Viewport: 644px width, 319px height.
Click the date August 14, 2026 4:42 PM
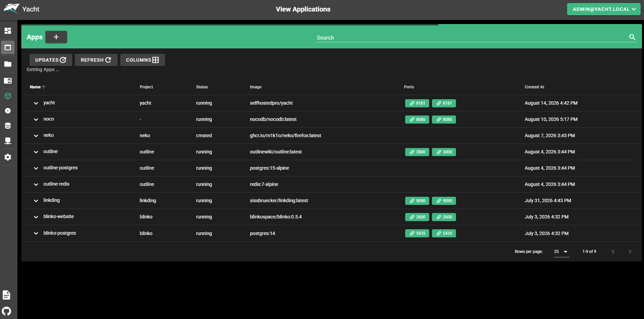pyautogui.click(x=551, y=103)
